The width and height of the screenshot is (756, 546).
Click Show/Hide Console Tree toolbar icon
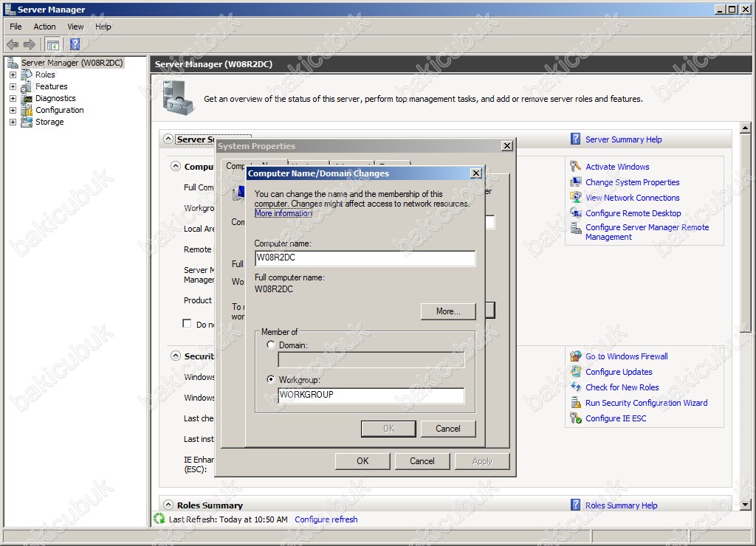click(52, 45)
